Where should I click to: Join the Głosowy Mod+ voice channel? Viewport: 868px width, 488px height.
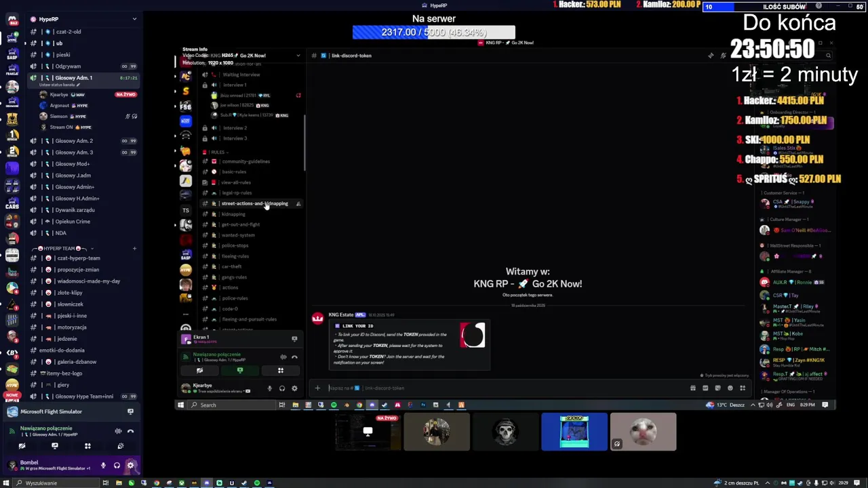[x=83, y=164]
